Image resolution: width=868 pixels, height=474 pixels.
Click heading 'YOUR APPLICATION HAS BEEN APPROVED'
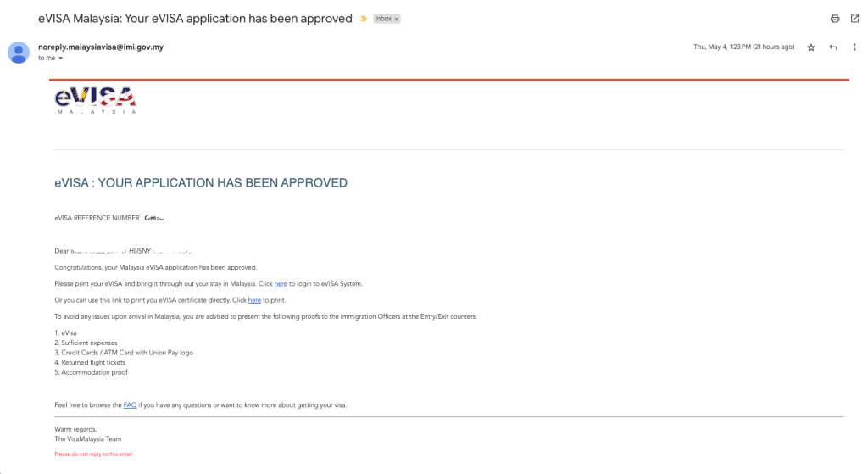point(223,183)
